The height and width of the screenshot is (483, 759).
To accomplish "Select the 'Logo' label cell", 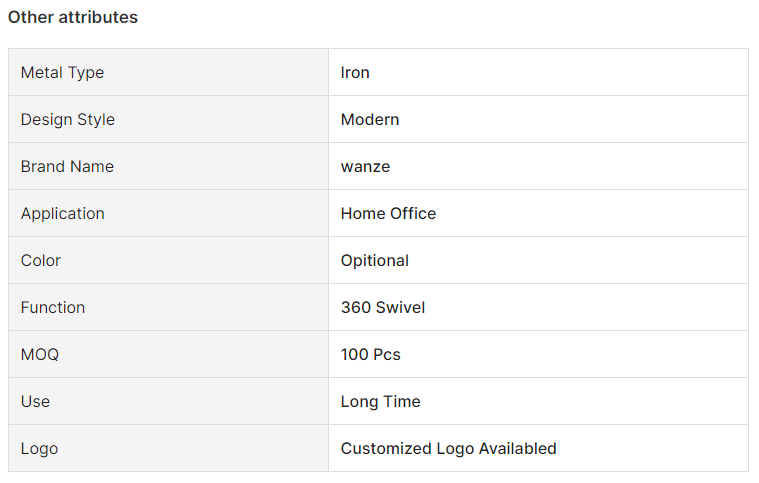I will 168,448.
